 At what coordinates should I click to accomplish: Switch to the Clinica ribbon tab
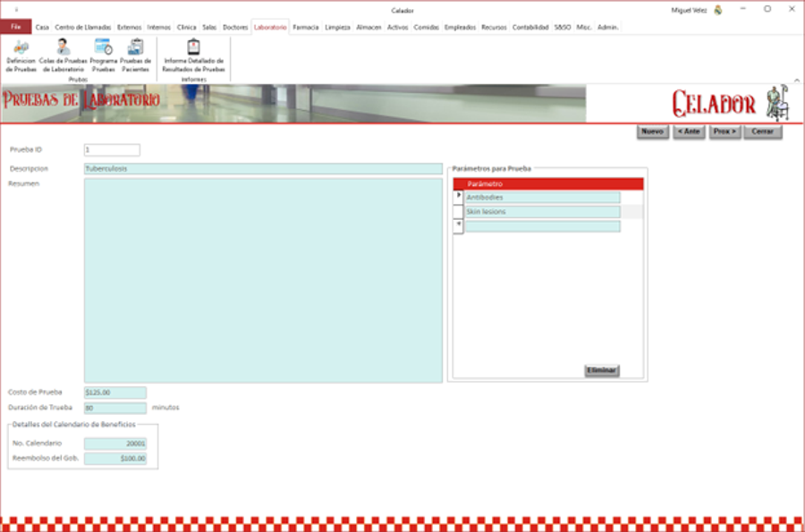(187, 28)
